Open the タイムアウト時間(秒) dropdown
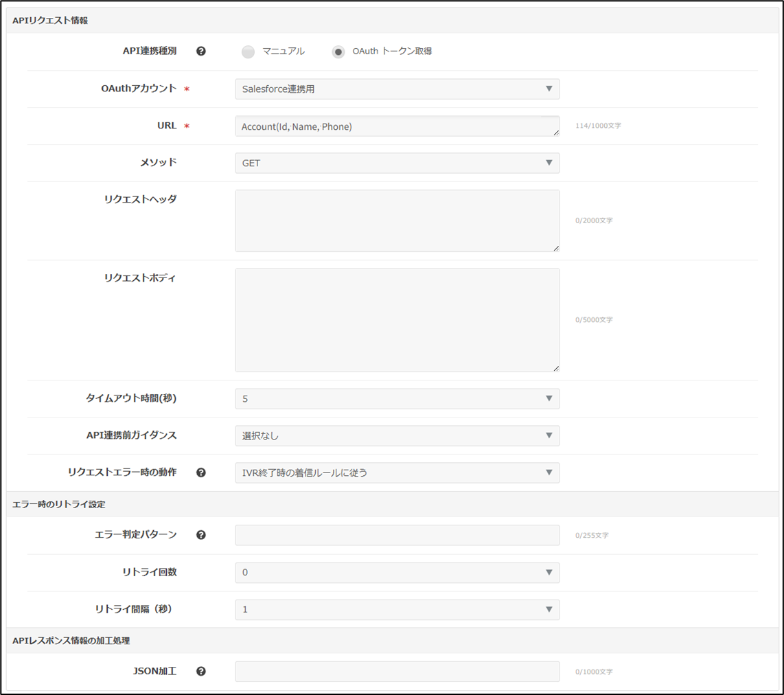Screen dimensions: 784x695 point(397,399)
